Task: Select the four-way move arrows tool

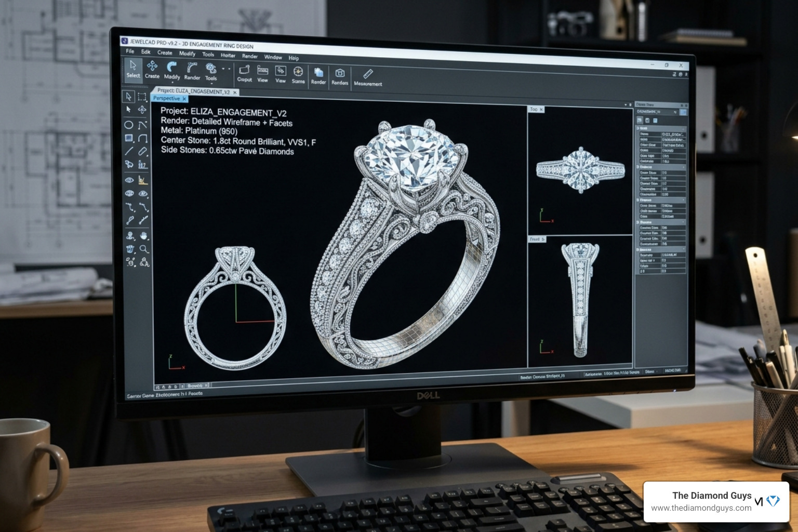Action: 142,110
